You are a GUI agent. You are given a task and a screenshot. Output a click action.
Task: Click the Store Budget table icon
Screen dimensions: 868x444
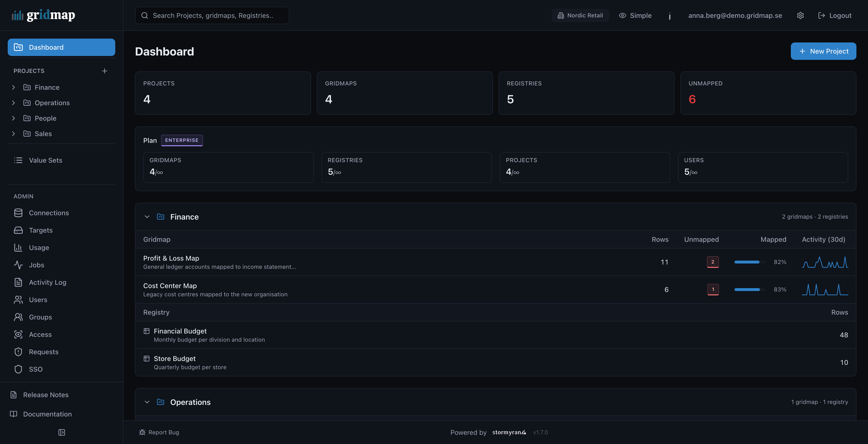tap(146, 358)
